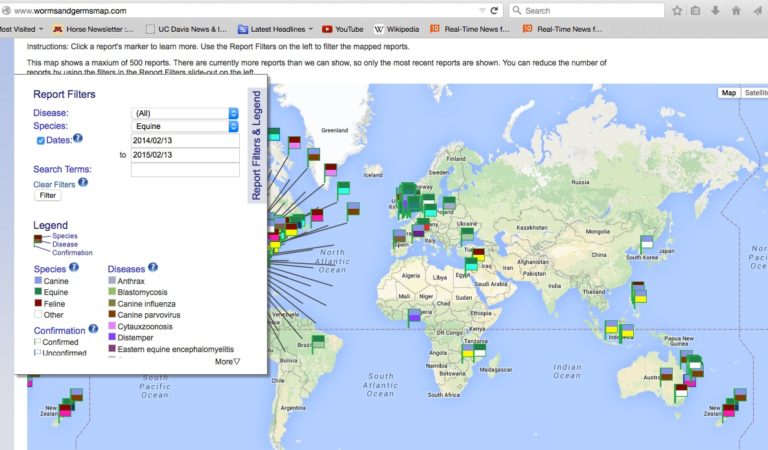The height and width of the screenshot is (450, 768).
Task: Click the Canine parvovirus legend label
Action: [149, 315]
